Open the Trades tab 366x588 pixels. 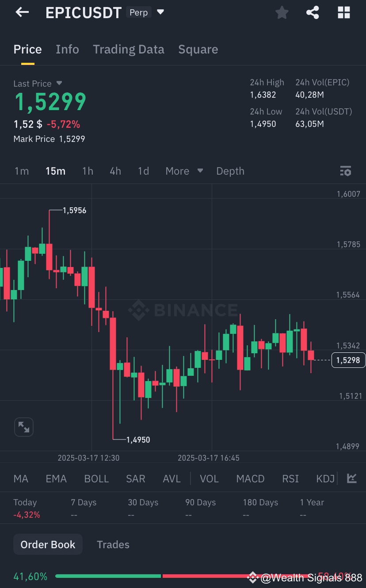[113, 544]
